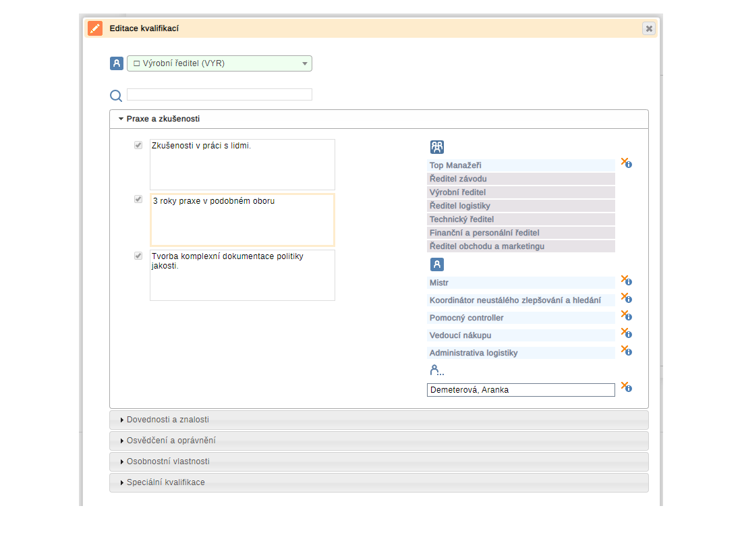This screenshot has width=742, height=560.
Task: Toggle checkbox for Tvorba komplexní dokumentace
Action: [138, 256]
